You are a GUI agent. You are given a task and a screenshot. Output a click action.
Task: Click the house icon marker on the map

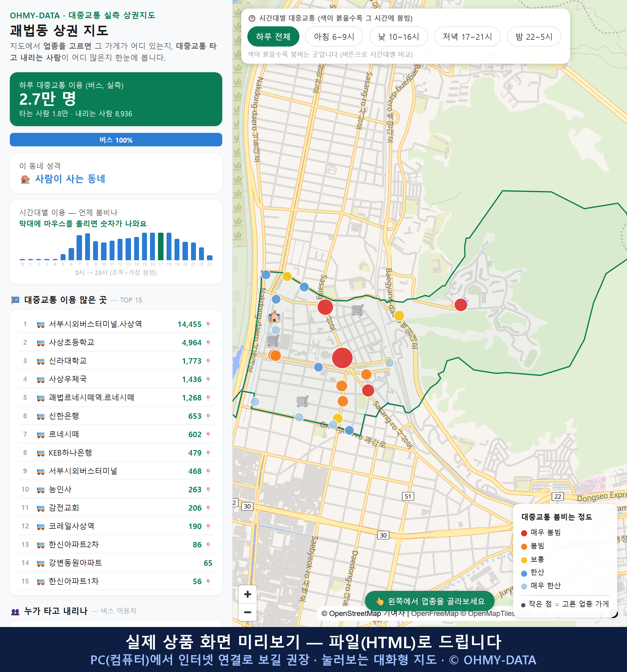pos(274,316)
